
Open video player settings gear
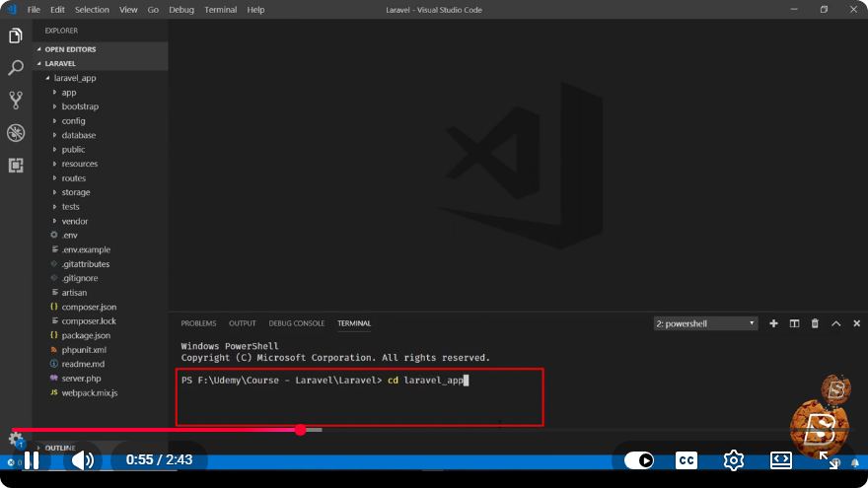734,459
